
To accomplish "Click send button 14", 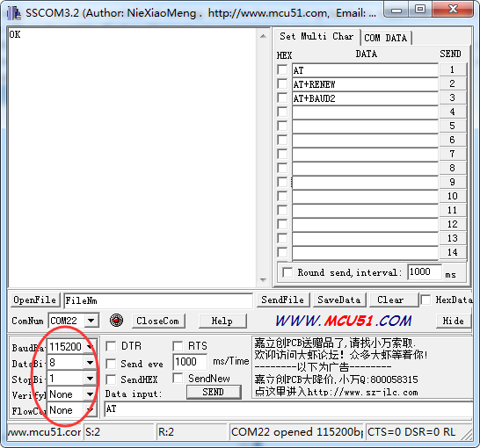I will (452, 252).
